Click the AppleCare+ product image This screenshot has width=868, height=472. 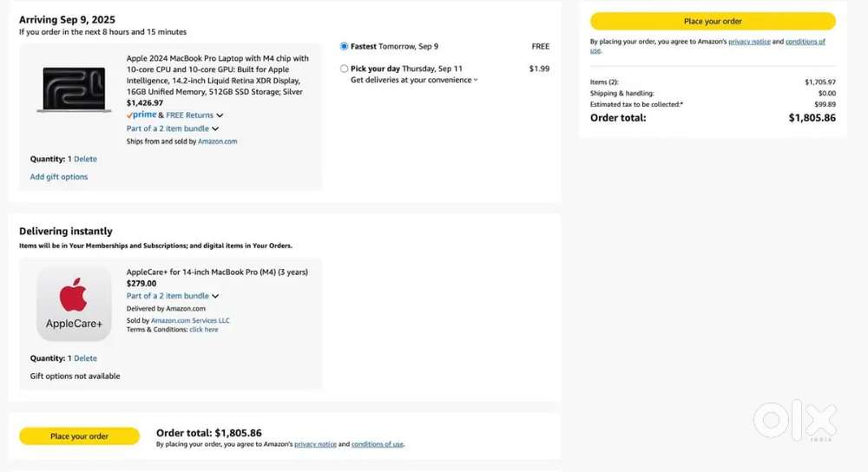74,304
